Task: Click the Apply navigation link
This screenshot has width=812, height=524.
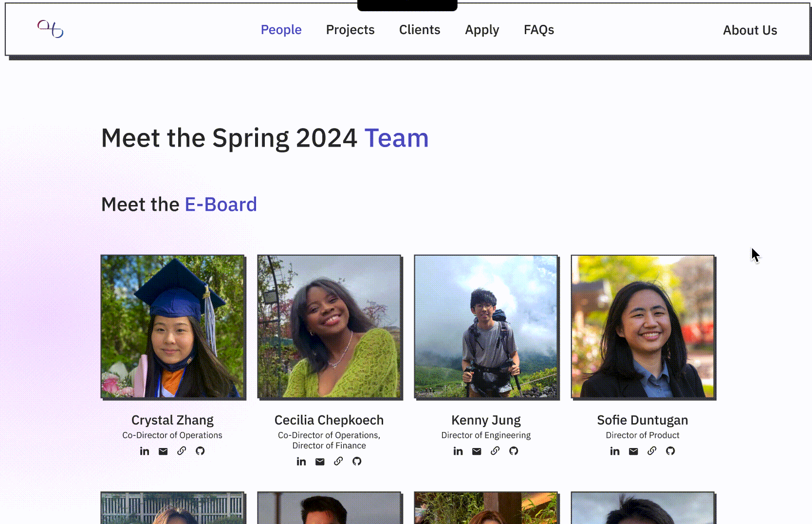Action: (x=481, y=30)
